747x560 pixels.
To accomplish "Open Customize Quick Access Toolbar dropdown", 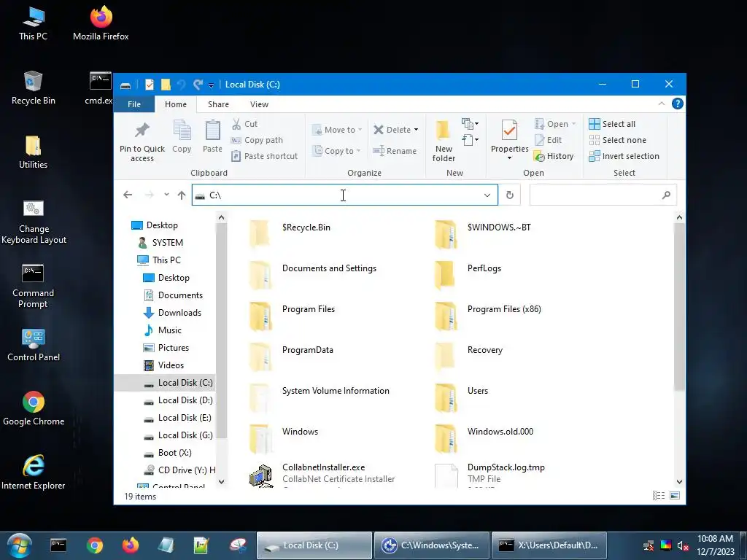I will tap(211, 85).
